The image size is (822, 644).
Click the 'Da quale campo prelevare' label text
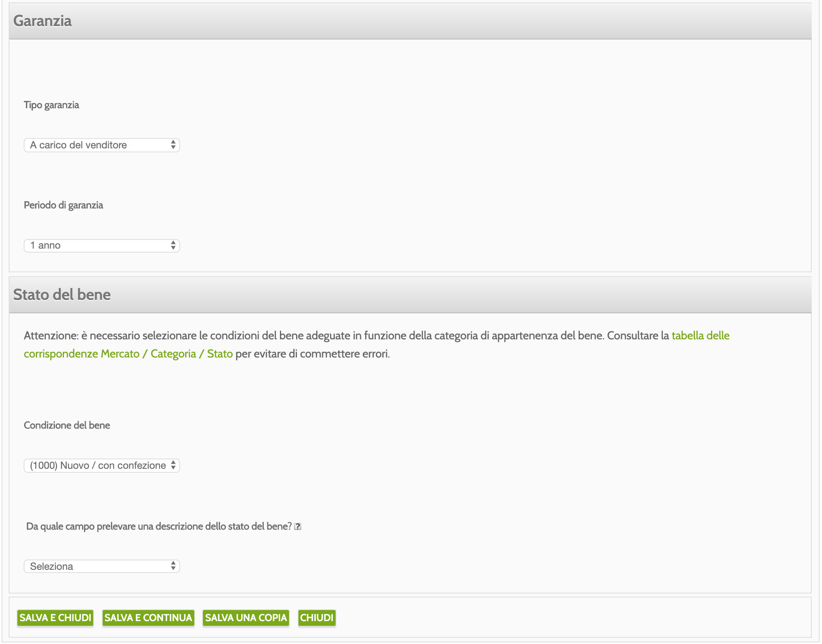(159, 526)
